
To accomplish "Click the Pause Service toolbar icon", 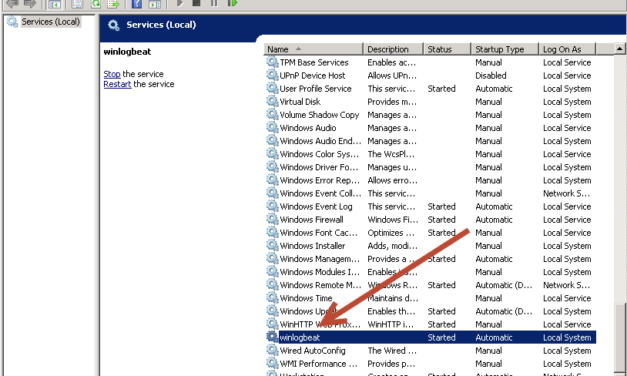I will tap(214, 3).
